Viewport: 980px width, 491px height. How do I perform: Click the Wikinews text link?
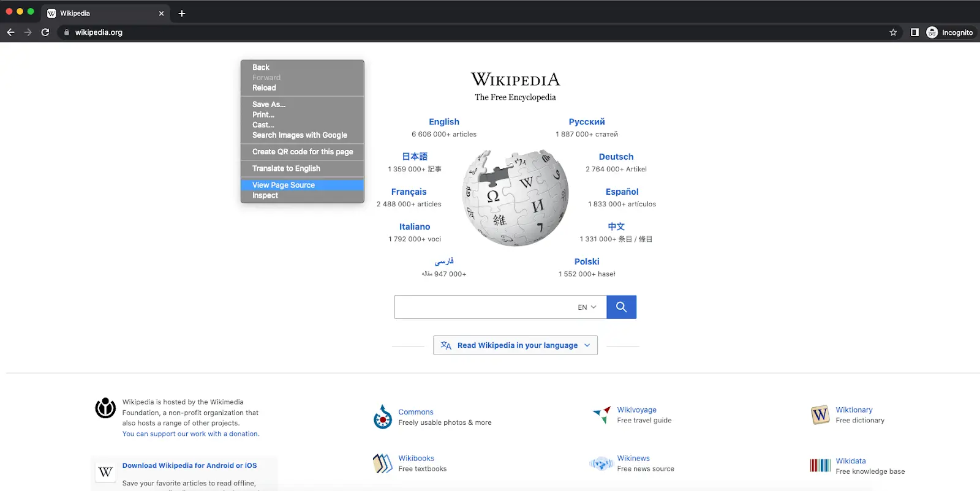pyautogui.click(x=633, y=459)
